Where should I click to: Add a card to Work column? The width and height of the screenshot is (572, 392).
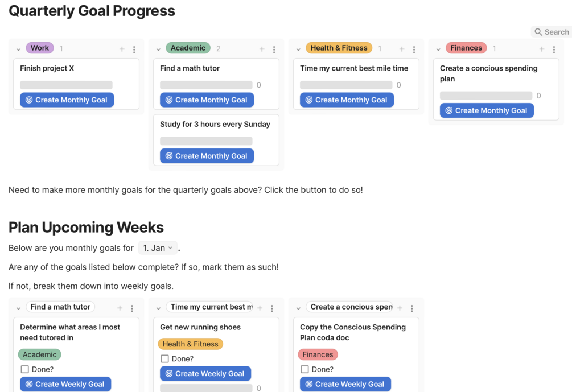point(122,49)
